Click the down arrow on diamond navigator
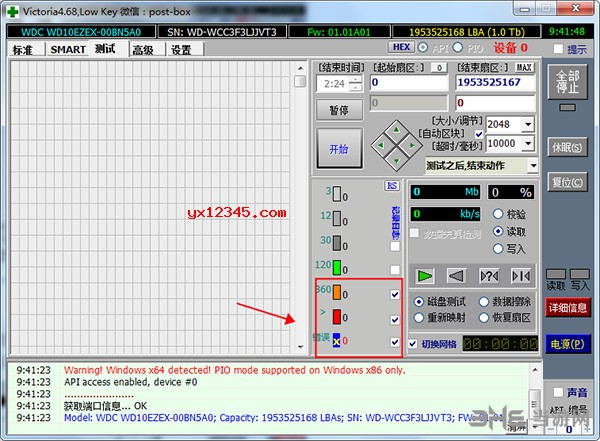 pos(396,162)
